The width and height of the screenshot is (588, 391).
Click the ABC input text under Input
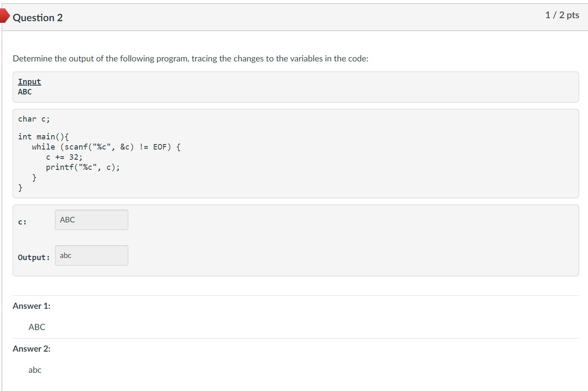click(24, 92)
